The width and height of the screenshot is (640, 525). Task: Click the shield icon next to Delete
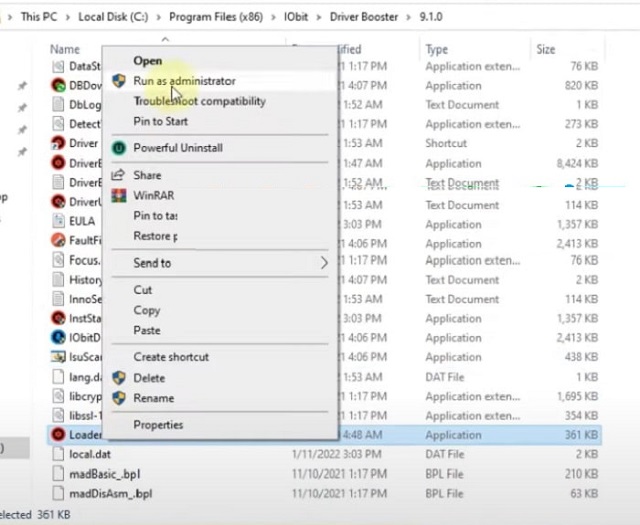(x=118, y=378)
